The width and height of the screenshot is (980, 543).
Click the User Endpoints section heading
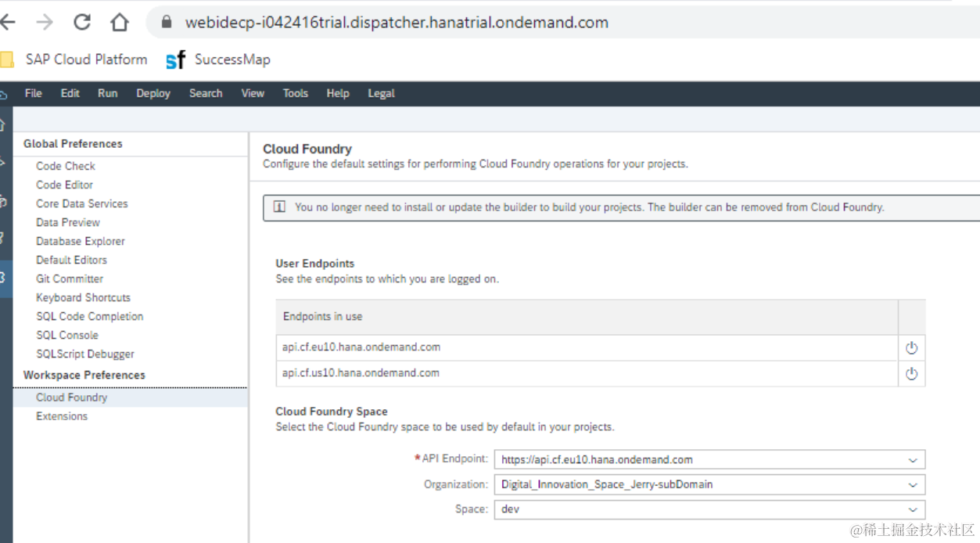pyautogui.click(x=314, y=264)
